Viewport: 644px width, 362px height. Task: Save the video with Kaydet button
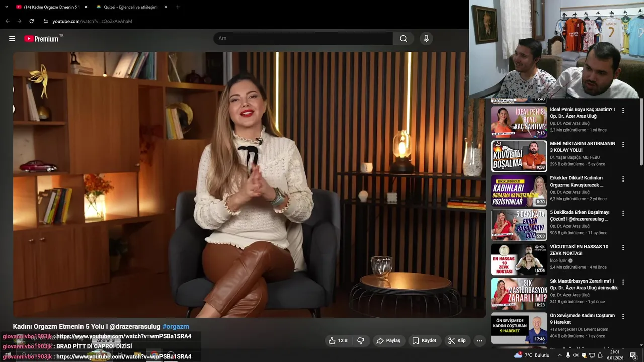tap(424, 340)
